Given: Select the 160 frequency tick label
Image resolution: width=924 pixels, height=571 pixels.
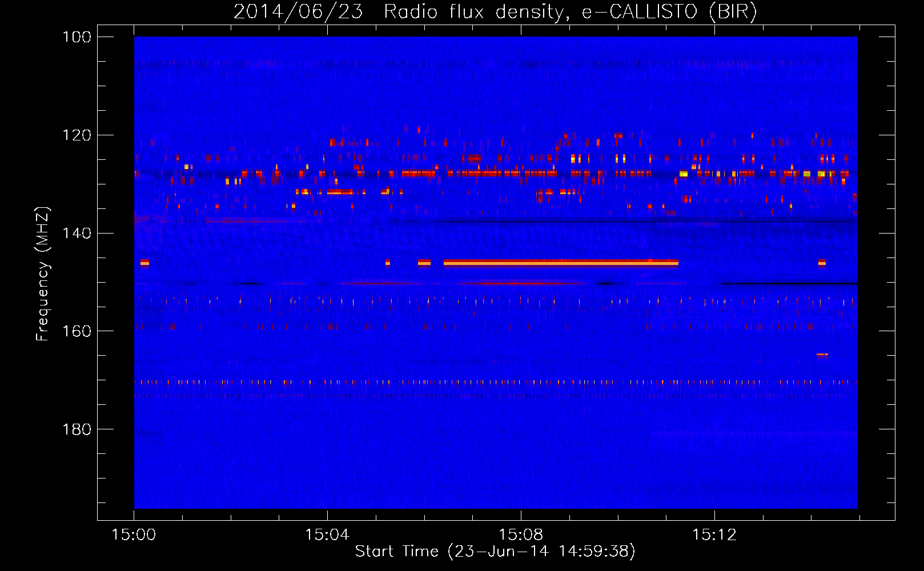Looking at the screenshot, I should click(x=77, y=332).
